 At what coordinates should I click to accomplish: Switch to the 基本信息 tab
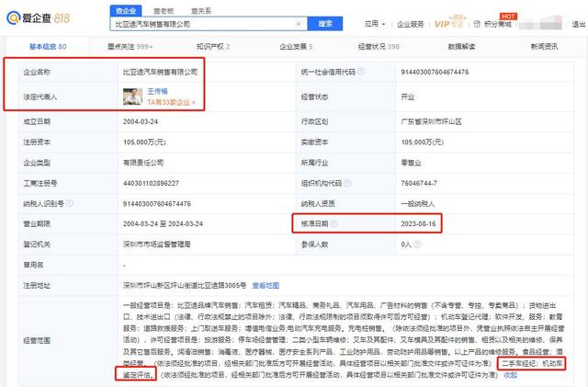tap(48, 47)
